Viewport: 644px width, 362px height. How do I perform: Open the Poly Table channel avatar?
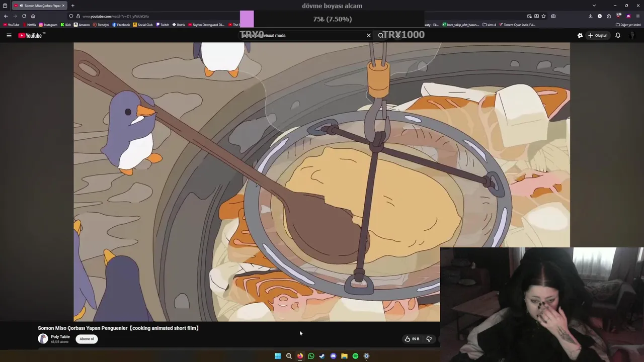point(43,339)
